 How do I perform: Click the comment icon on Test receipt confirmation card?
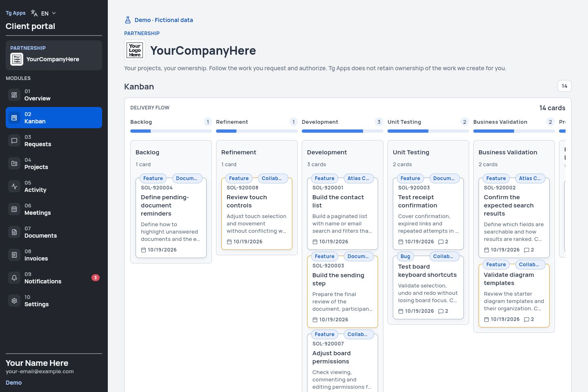pyautogui.click(x=441, y=242)
